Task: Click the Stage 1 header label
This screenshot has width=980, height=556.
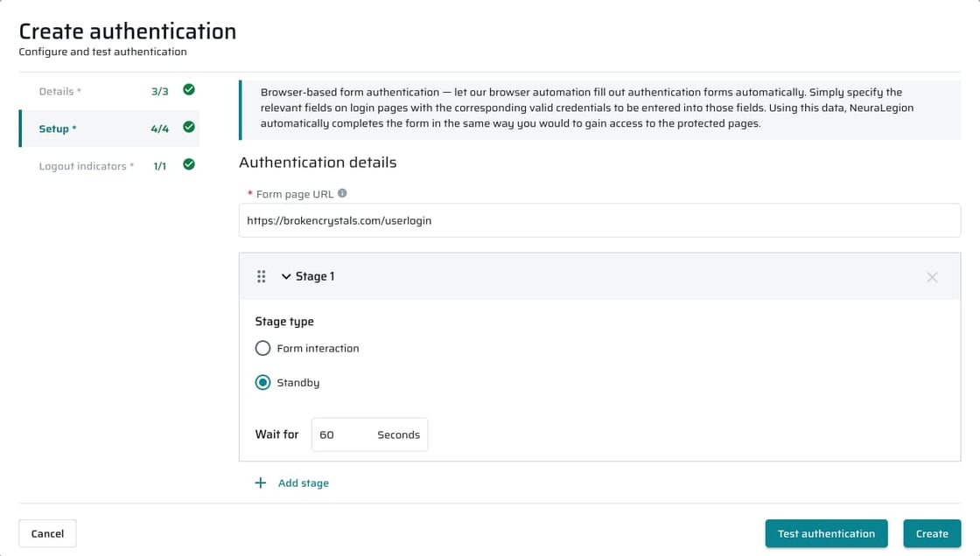Action: coord(315,276)
